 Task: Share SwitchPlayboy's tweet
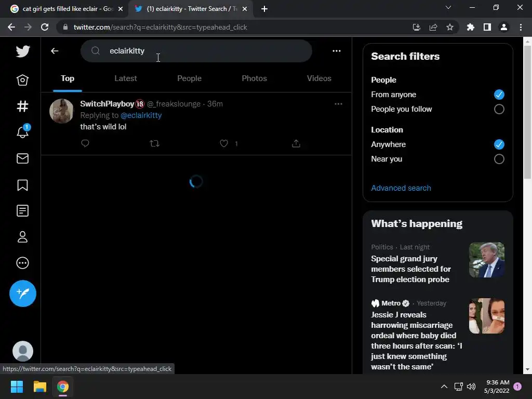coord(296,143)
